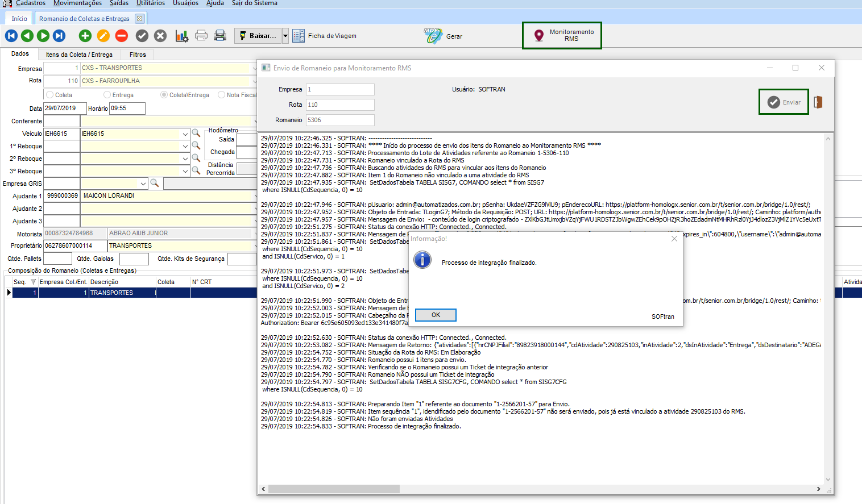Click the Romaneio field showing 5306

[x=340, y=120]
